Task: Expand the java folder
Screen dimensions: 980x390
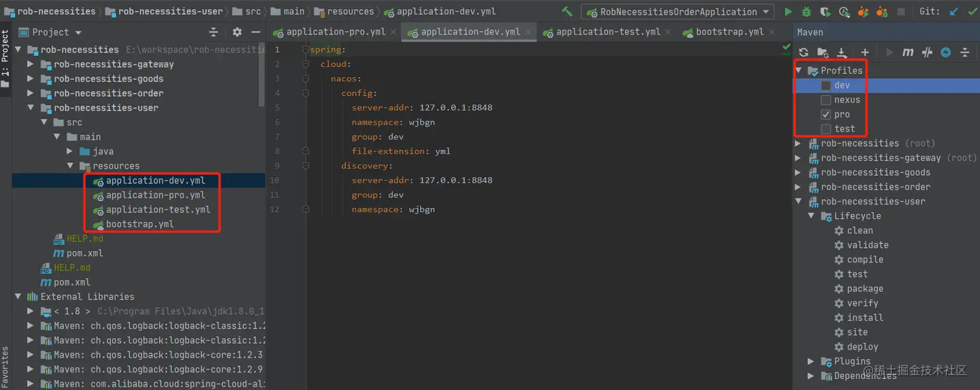Action: [x=70, y=151]
